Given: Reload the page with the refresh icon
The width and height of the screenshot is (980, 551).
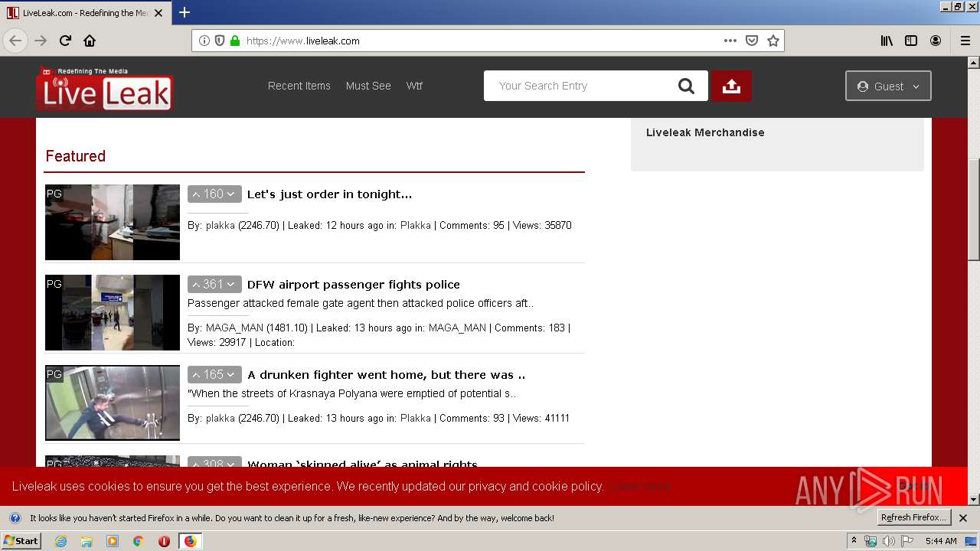Looking at the screenshot, I should tap(65, 41).
